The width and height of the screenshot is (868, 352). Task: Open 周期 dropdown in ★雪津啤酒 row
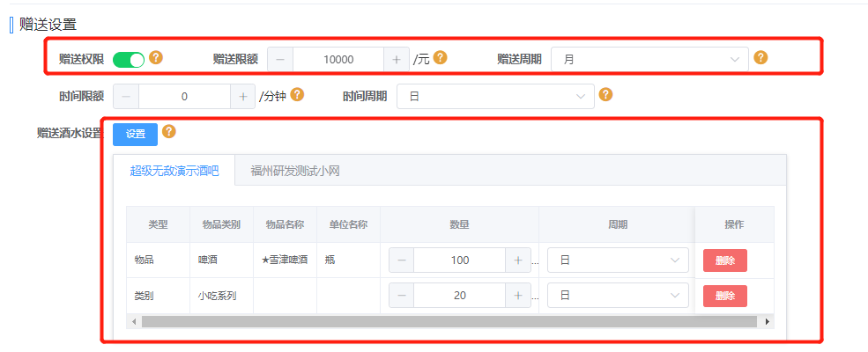pos(618,260)
